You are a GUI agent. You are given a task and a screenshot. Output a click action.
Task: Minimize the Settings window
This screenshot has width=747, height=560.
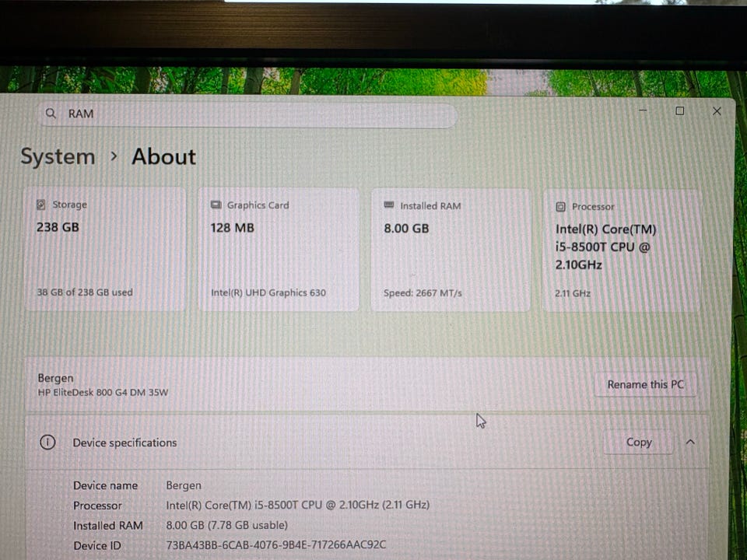pyautogui.click(x=643, y=110)
